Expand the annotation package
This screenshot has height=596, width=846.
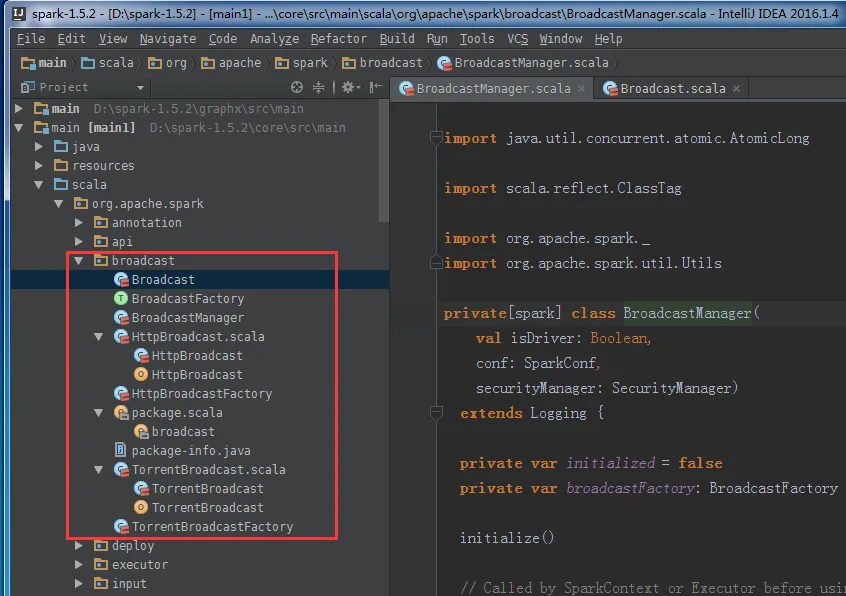point(79,222)
